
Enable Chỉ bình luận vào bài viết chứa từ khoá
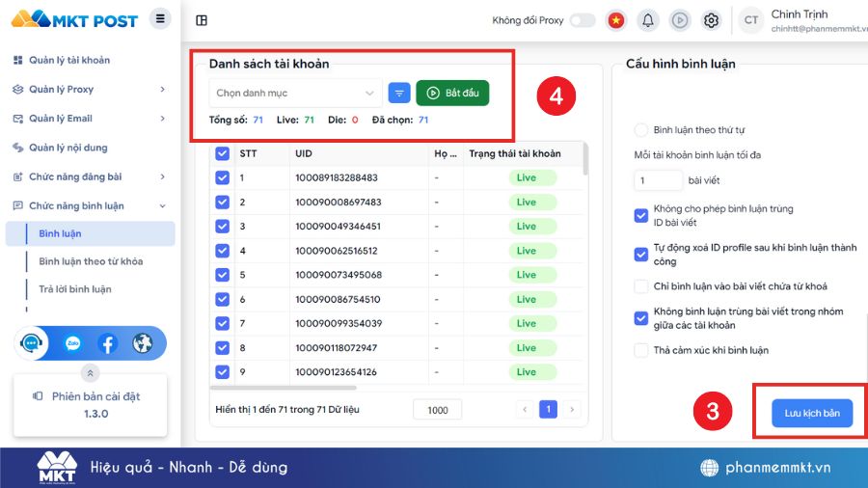(641, 286)
